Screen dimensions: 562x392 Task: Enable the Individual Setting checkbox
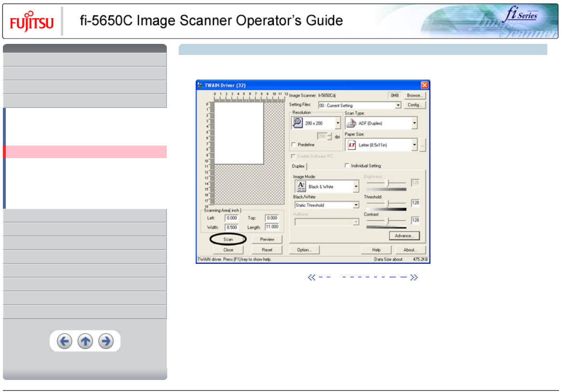pyautogui.click(x=347, y=166)
